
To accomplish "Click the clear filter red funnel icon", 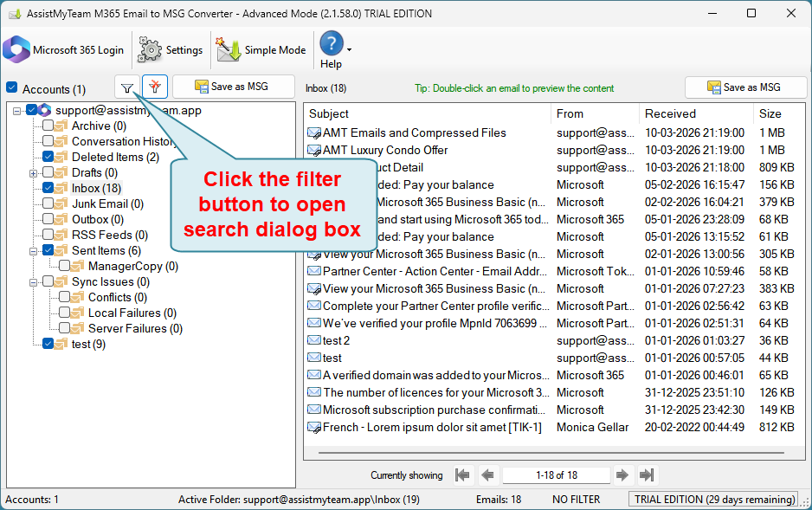I will click(x=155, y=87).
